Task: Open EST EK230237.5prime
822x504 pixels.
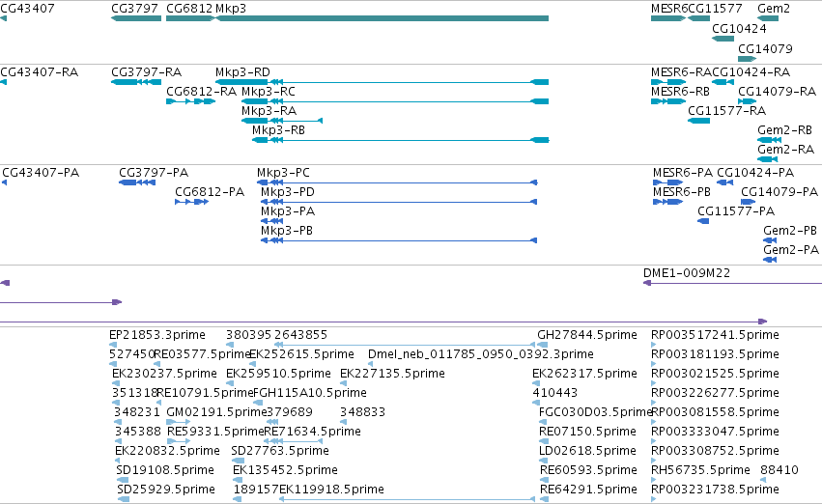Action: [x=164, y=374]
